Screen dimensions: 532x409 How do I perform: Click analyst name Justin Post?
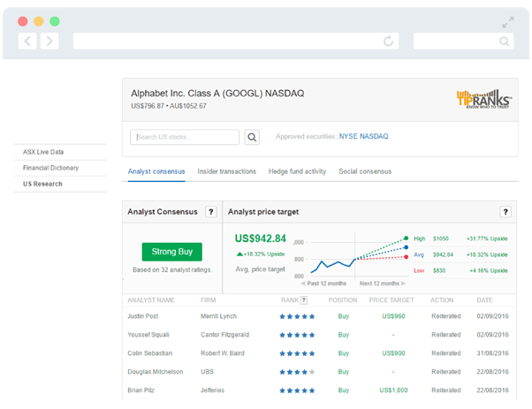point(143,316)
